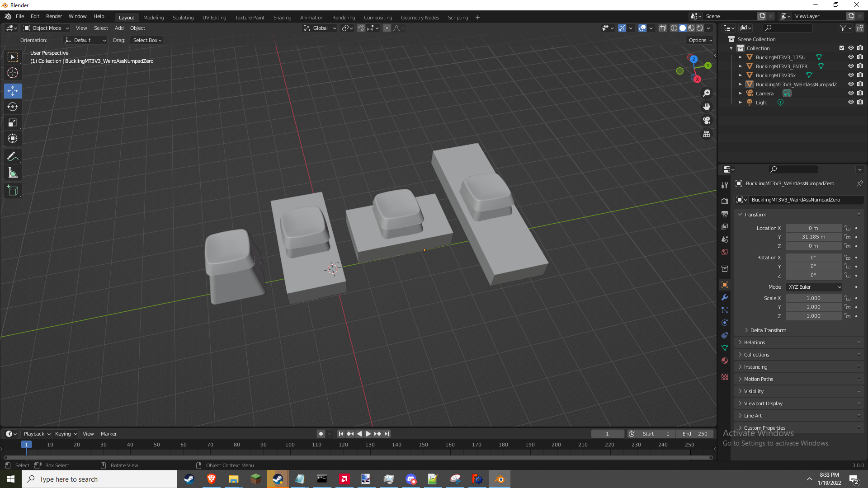Select the Rotate tool in toolbar

13,107
